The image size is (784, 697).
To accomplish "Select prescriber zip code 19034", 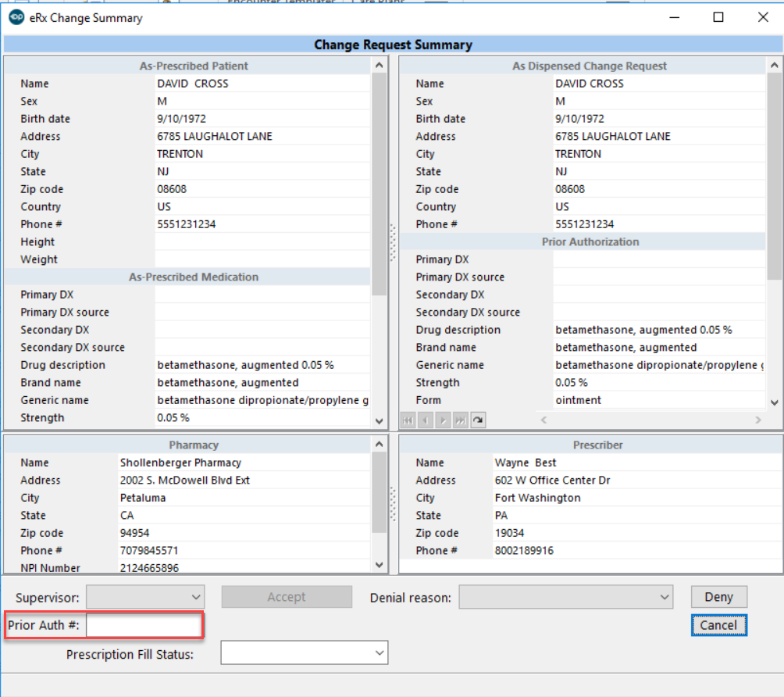I will (509, 533).
